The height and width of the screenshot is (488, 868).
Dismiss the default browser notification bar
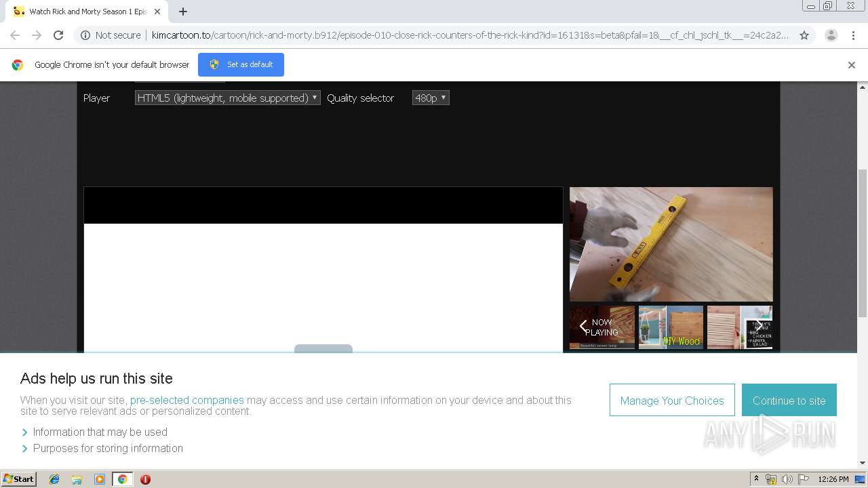(x=852, y=65)
